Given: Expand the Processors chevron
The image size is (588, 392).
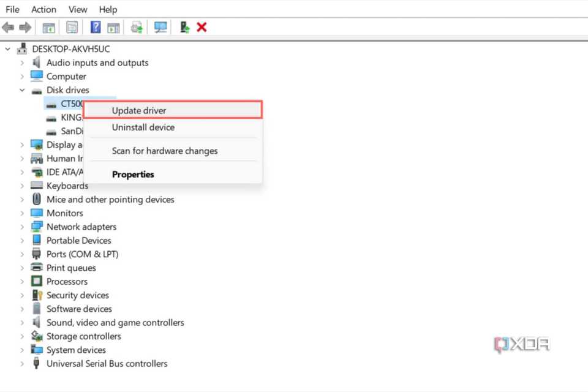Looking at the screenshot, I should click(x=22, y=281).
